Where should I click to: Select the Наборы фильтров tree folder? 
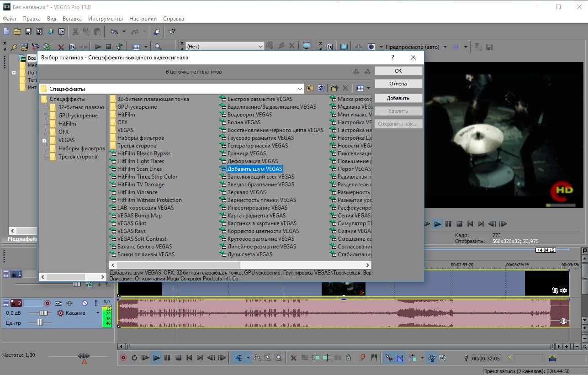pyautogui.click(x=81, y=148)
